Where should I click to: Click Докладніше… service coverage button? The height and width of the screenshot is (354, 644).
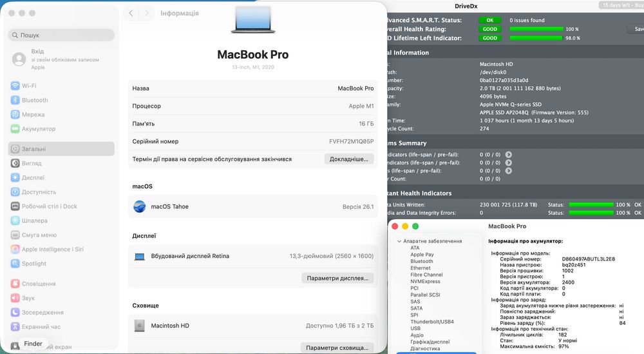(x=348, y=159)
